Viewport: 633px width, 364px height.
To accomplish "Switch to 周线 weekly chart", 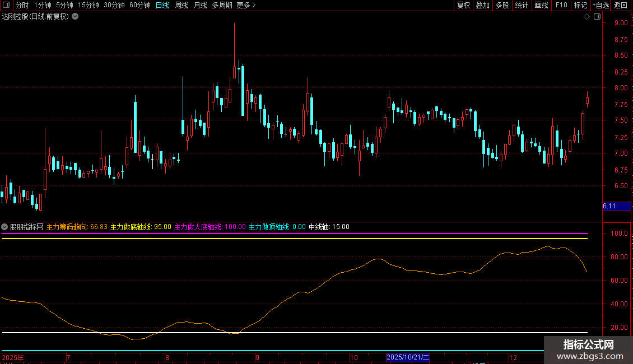I will pyautogui.click(x=181, y=6).
